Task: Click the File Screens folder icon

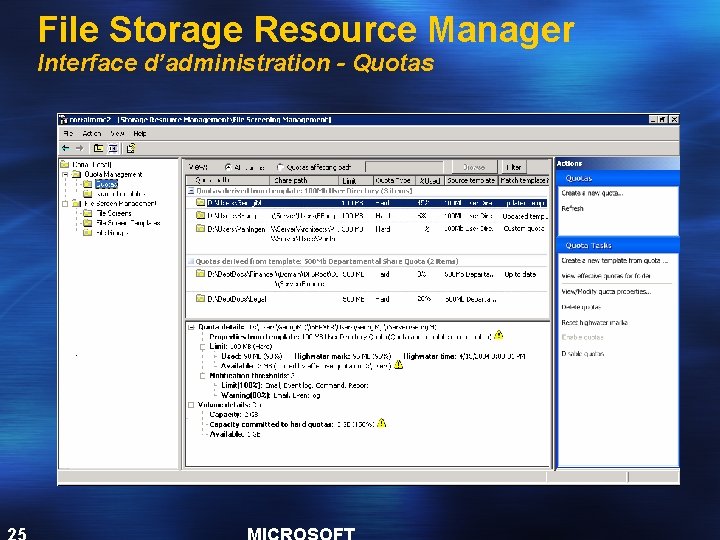Action: point(88,213)
